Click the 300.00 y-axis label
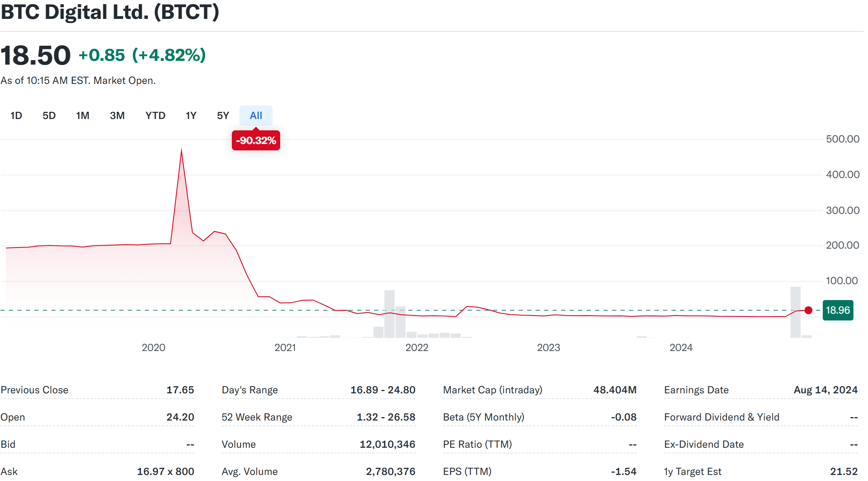This screenshot has height=481, width=868. click(843, 210)
